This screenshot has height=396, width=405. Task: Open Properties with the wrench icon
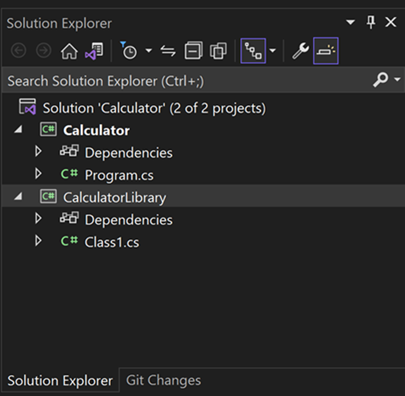[300, 51]
